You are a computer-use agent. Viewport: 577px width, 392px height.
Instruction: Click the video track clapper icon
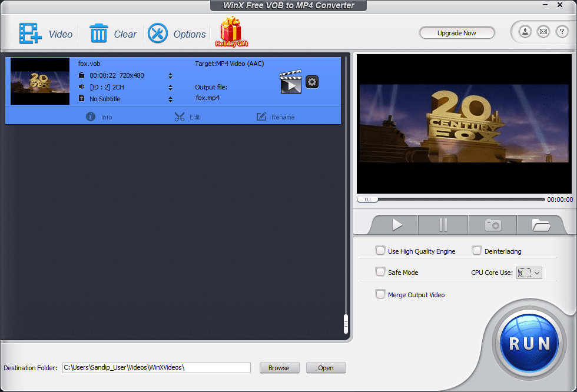pyautogui.click(x=82, y=75)
